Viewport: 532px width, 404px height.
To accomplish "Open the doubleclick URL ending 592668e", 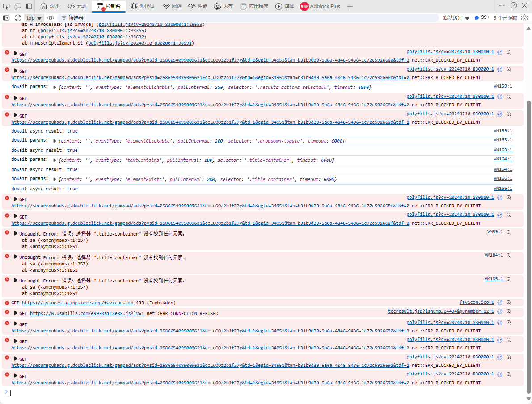I will click(210, 206).
